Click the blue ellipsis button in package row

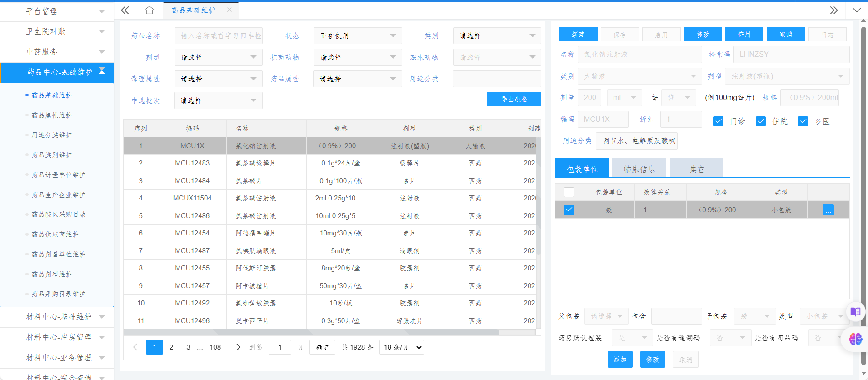point(828,210)
